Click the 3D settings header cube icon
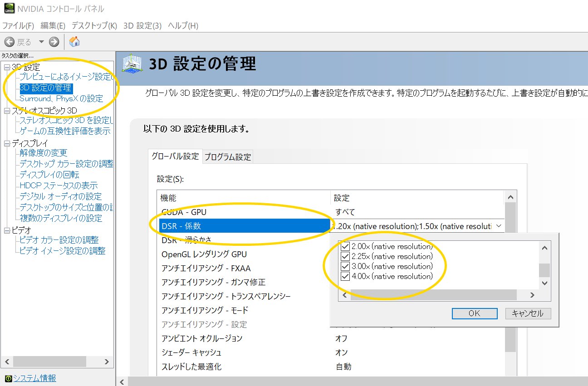Screen dimensions: 588x386 133,64
